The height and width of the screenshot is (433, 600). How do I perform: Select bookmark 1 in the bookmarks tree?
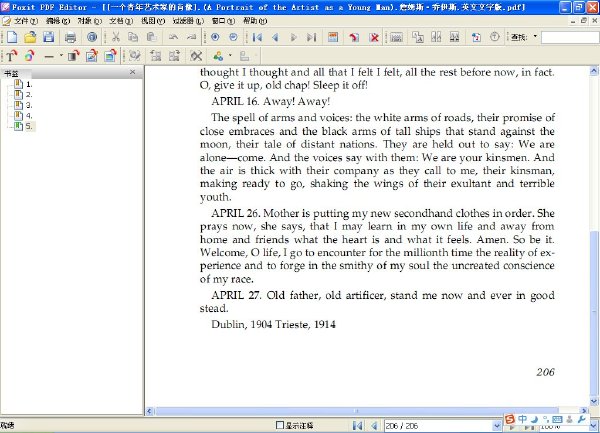tap(29, 84)
